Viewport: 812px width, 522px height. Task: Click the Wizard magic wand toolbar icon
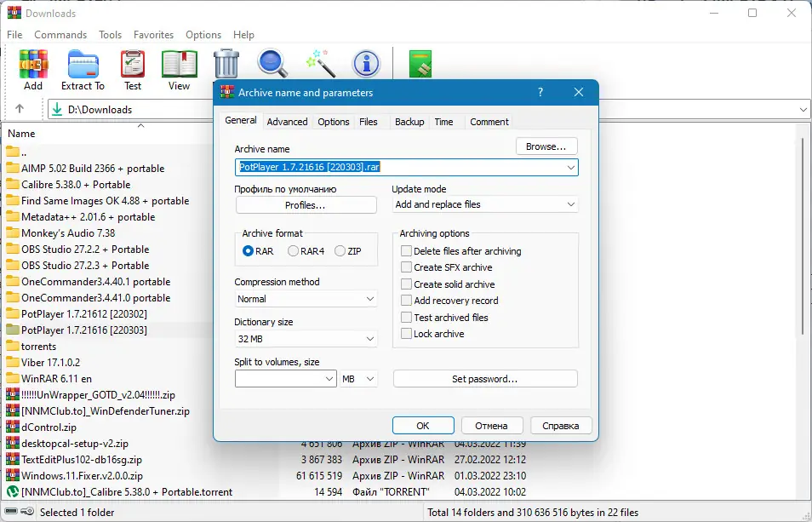[321, 64]
